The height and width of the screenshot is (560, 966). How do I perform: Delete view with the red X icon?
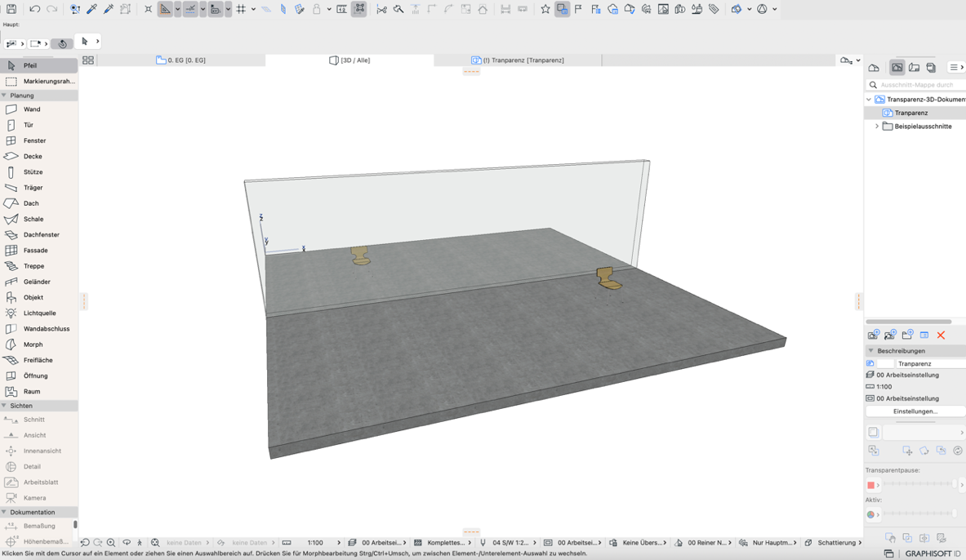tap(941, 336)
